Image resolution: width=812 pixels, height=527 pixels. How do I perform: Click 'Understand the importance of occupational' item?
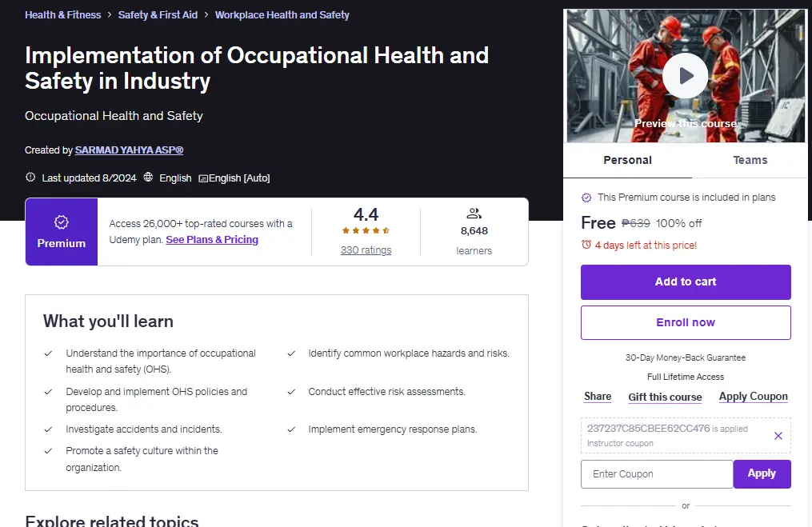point(161,361)
